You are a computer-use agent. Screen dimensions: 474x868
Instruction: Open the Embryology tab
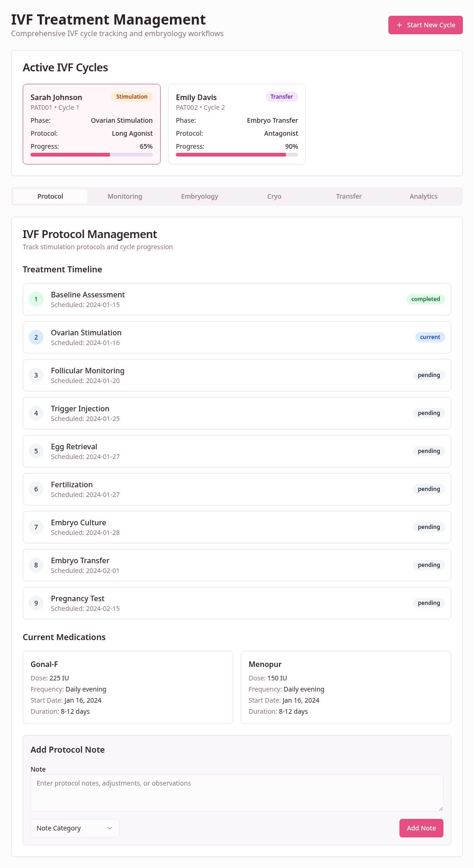(200, 196)
